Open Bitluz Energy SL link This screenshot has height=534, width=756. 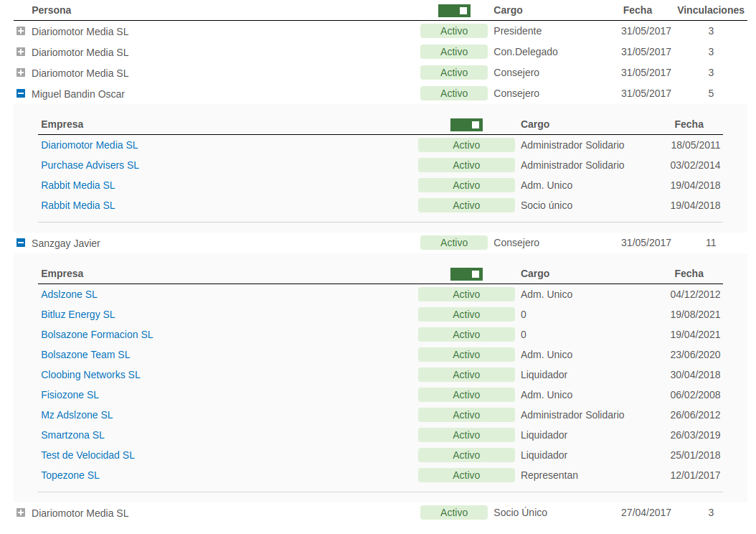click(77, 314)
